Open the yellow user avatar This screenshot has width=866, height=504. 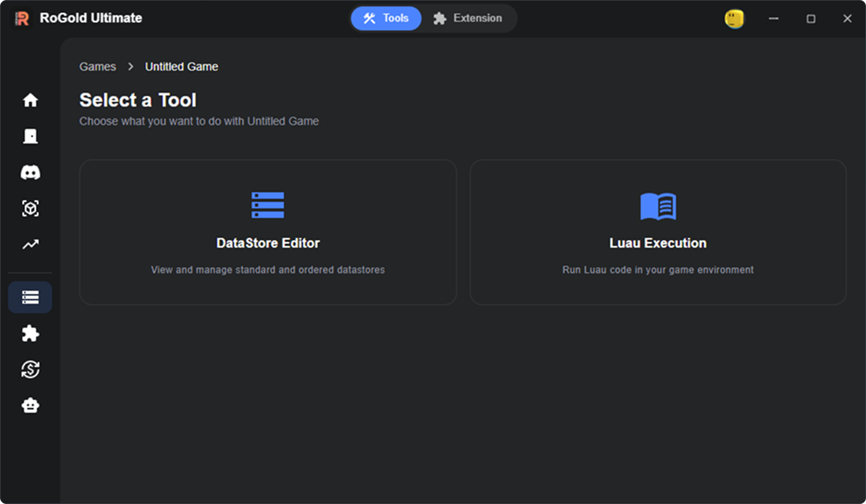click(x=734, y=19)
